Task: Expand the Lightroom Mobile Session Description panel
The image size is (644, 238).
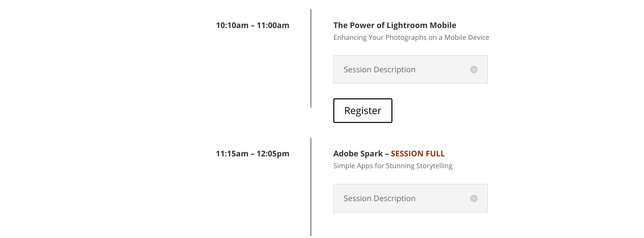Action: (x=410, y=69)
